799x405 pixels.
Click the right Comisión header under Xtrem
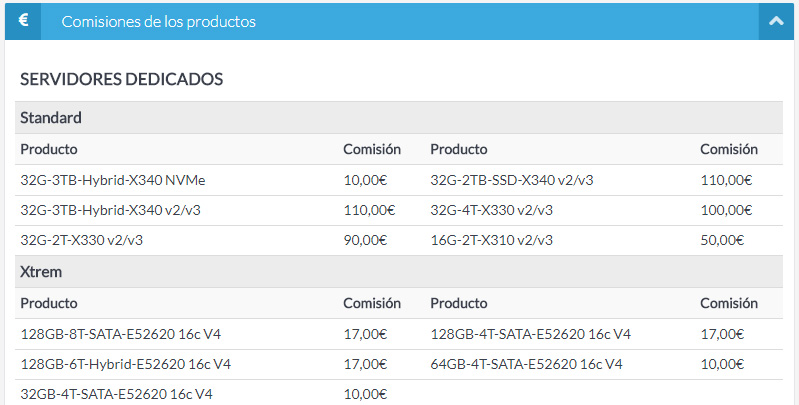pos(728,303)
